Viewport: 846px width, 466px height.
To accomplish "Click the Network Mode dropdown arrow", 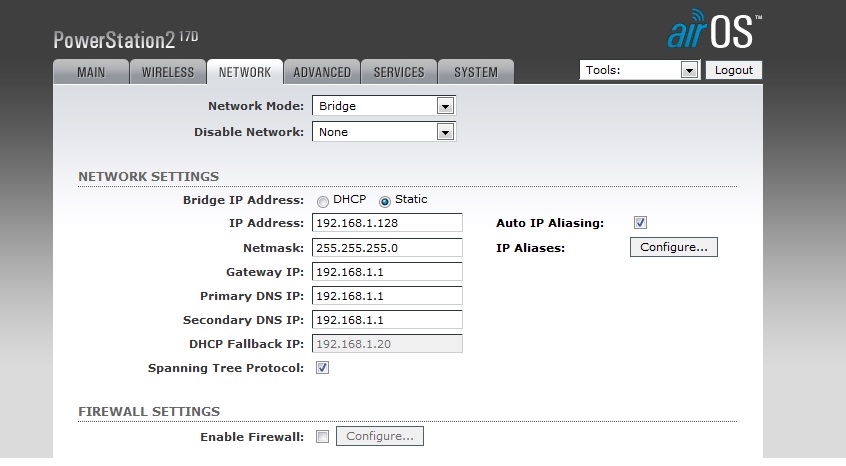I will pyautogui.click(x=445, y=106).
